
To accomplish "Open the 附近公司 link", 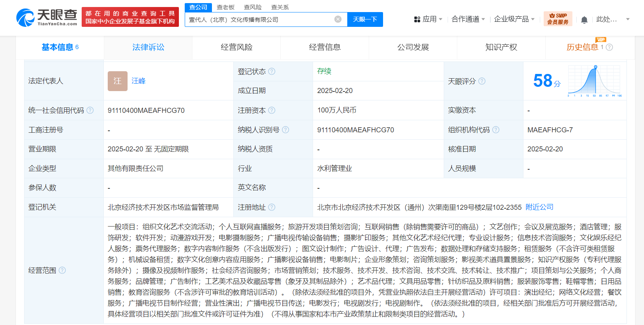I will 539,207.
